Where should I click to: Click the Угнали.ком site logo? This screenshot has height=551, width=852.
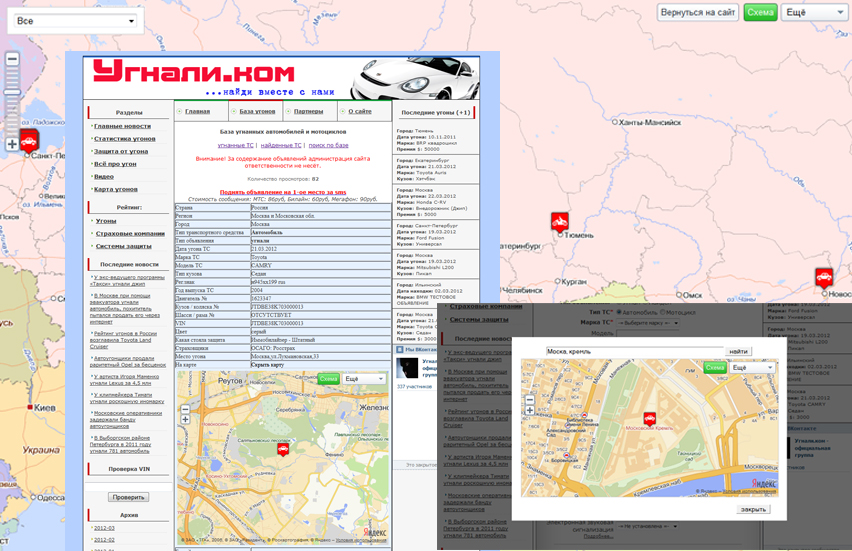point(194,71)
